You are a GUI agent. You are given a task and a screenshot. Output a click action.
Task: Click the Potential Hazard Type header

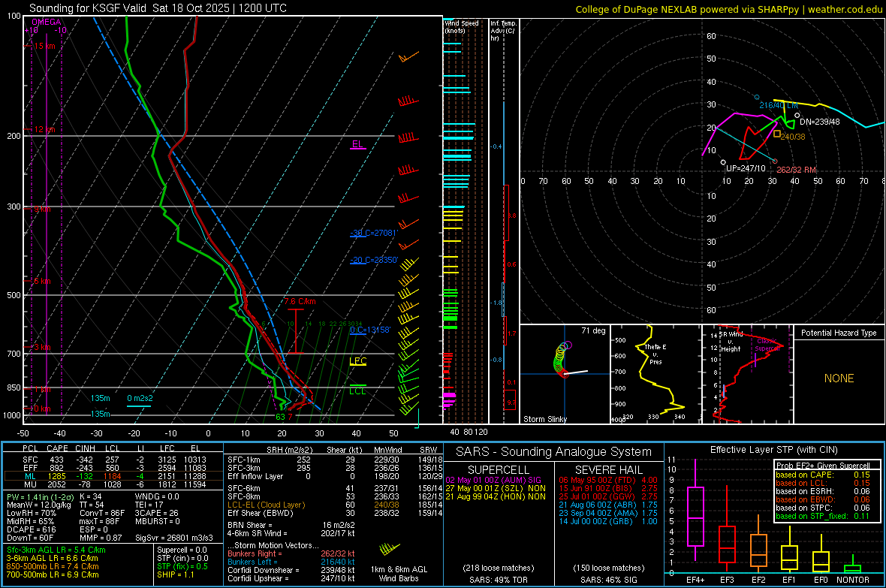tap(839, 333)
